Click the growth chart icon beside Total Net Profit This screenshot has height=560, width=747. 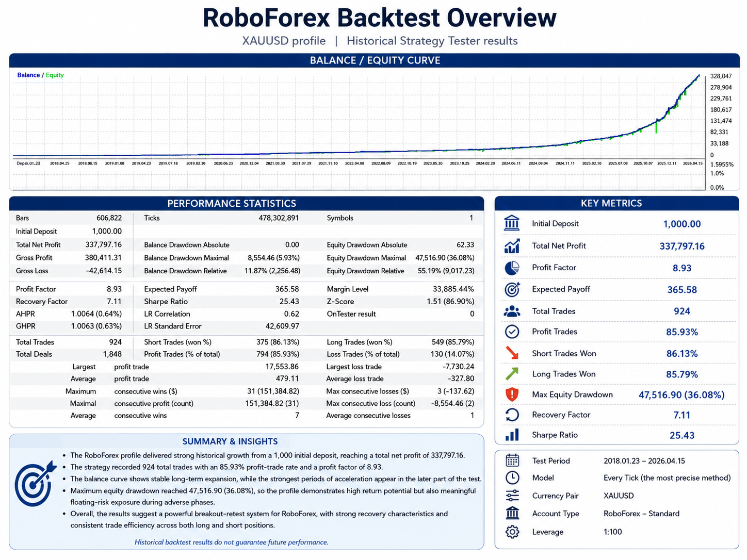point(512,246)
